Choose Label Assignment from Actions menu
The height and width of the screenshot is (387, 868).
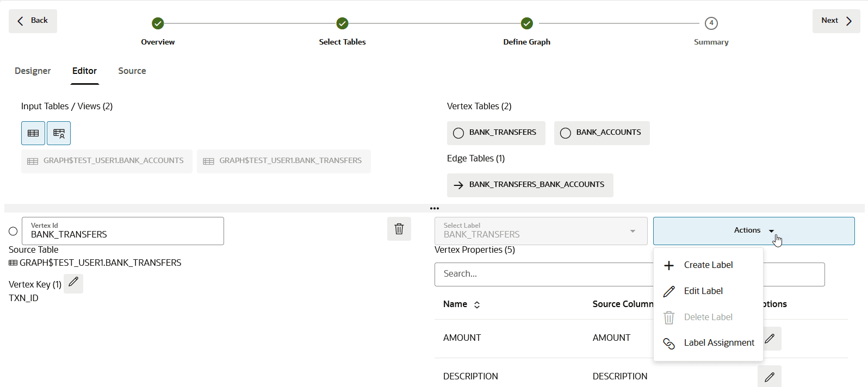[x=718, y=343]
